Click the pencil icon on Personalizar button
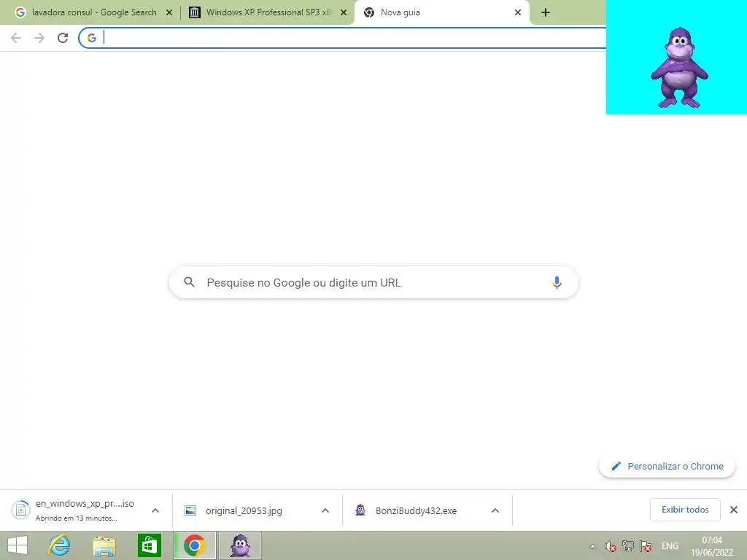 [616, 466]
